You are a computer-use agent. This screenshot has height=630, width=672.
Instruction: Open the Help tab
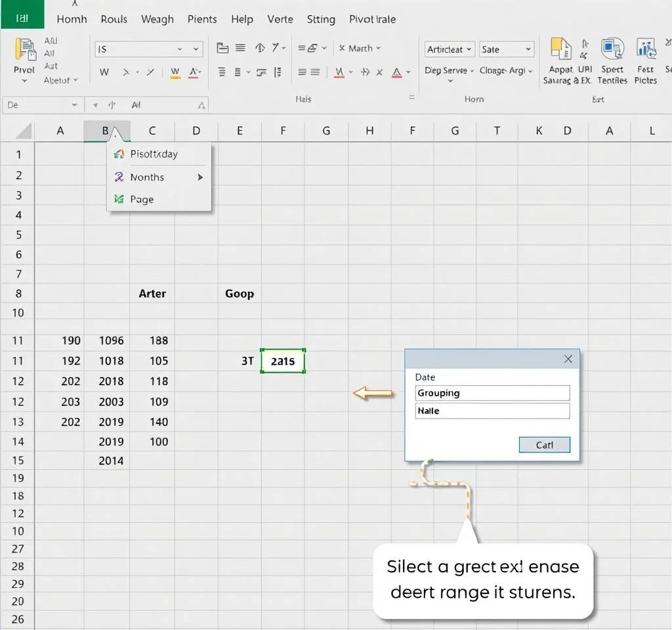click(241, 19)
